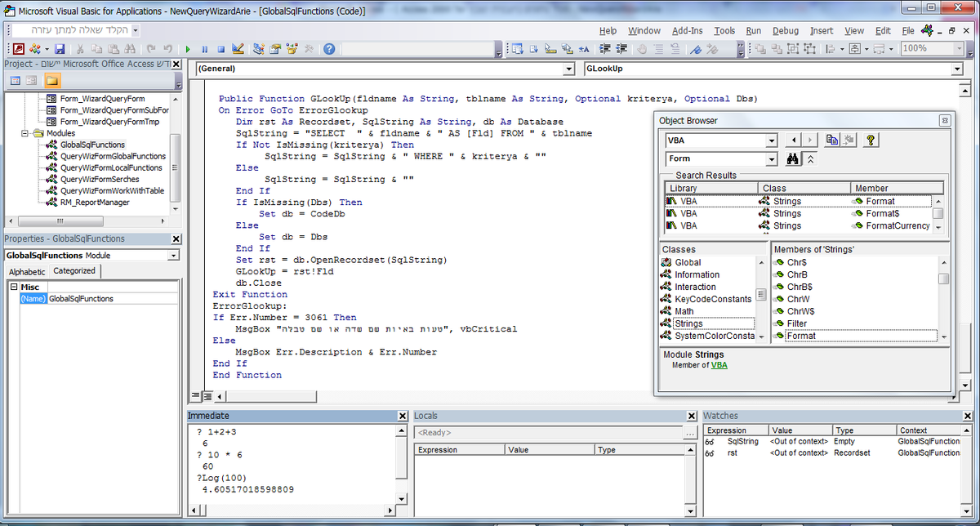Switch to the Alphabetic properties tab
This screenshot has height=526, width=980.
(x=27, y=271)
